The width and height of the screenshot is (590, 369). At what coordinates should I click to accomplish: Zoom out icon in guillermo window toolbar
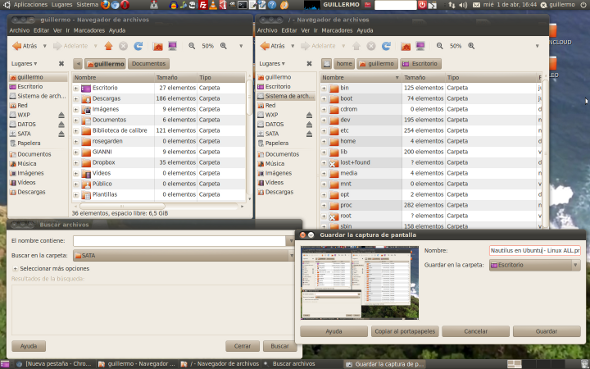coord(192,46)
